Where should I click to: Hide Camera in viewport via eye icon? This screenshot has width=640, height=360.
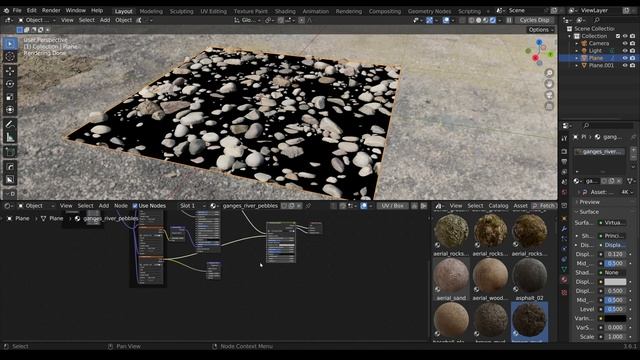625,43
